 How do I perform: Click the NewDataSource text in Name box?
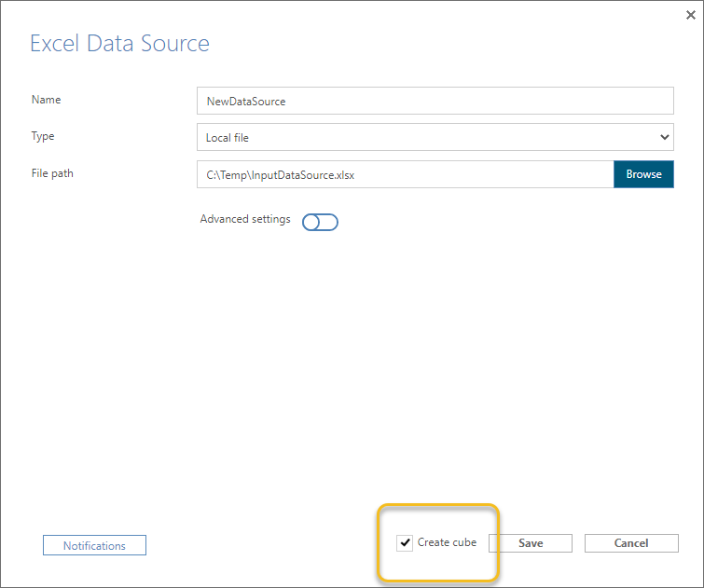(246, 102)
